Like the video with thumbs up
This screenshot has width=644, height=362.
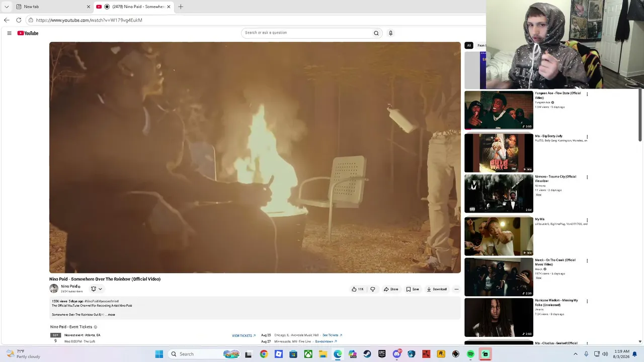[x=357, y=289]
